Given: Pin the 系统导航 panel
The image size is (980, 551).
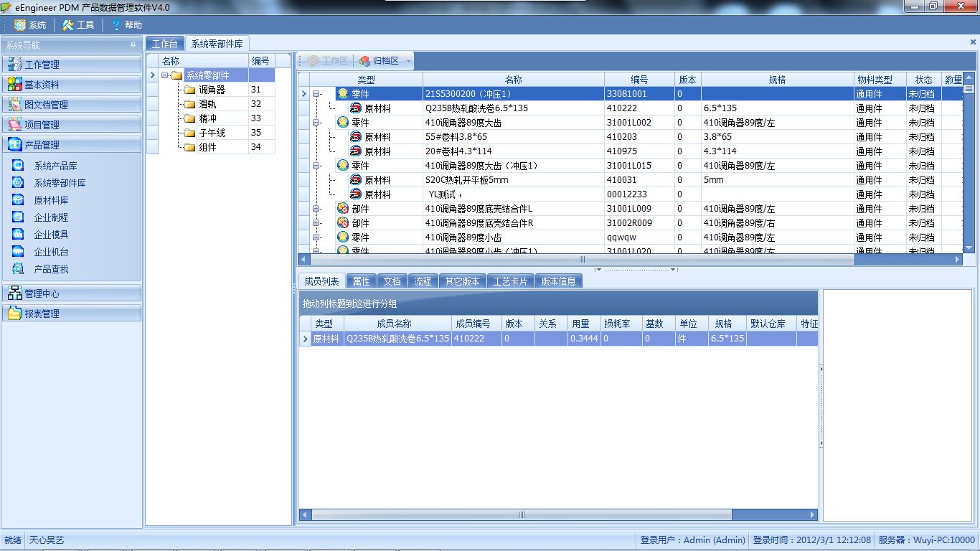Looking at the screenshot, I should tap(133, 45).
